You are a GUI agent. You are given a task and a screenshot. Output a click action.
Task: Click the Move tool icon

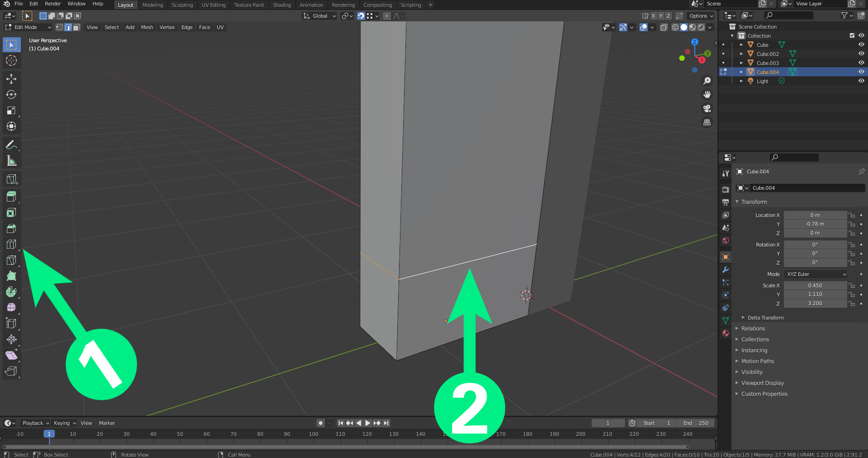[x=11, y=79]
